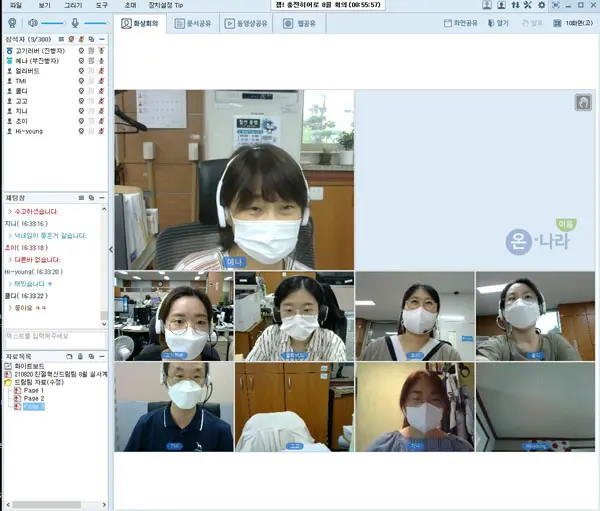The height and width of the screenshot is (511, 600).
Task: Toggle Hi~young's camera icon in attendee list
Action: (81, 131)
